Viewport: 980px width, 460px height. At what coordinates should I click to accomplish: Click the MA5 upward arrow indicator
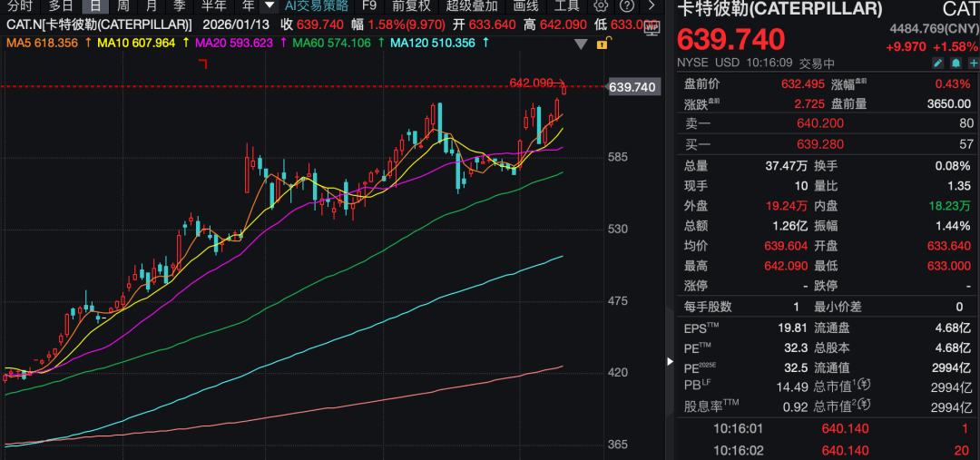tap(87, 43)
